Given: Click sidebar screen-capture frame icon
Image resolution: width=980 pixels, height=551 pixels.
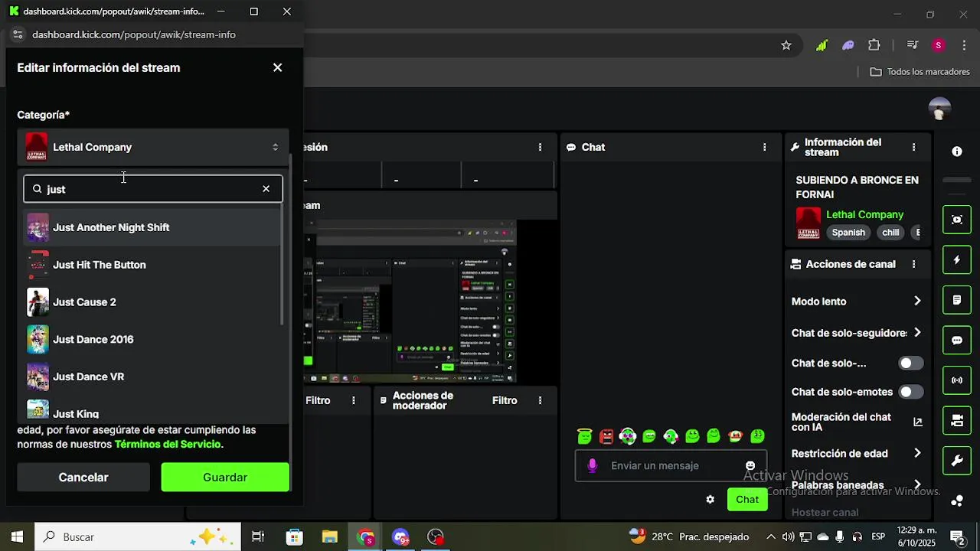Looking at the screenshot, I should tap(957, 220).
